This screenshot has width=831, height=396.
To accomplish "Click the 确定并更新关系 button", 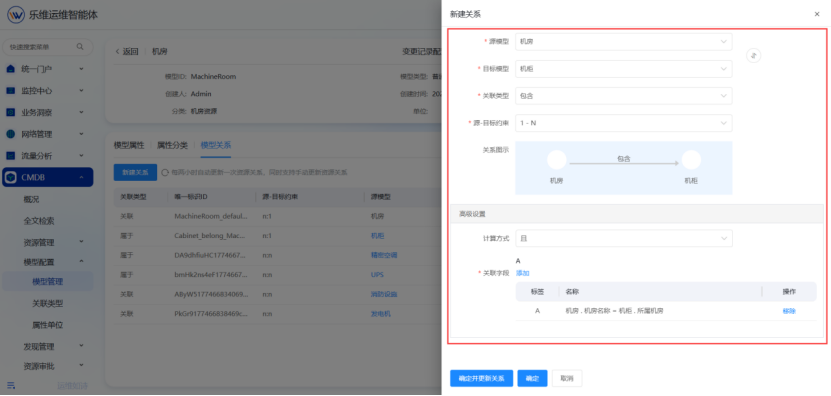I will coord(481,379).
